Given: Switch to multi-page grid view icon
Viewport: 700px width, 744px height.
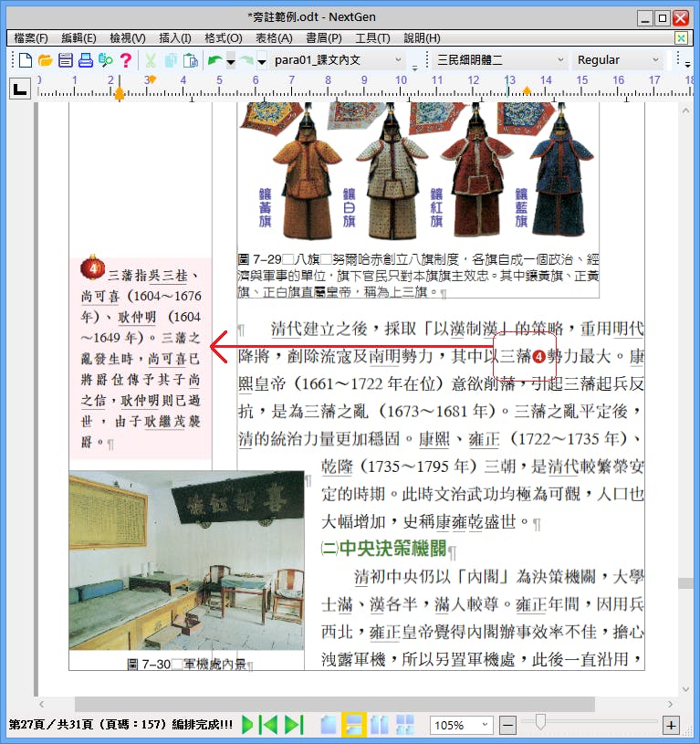Looking at the screenshot, I should point(404,725).
